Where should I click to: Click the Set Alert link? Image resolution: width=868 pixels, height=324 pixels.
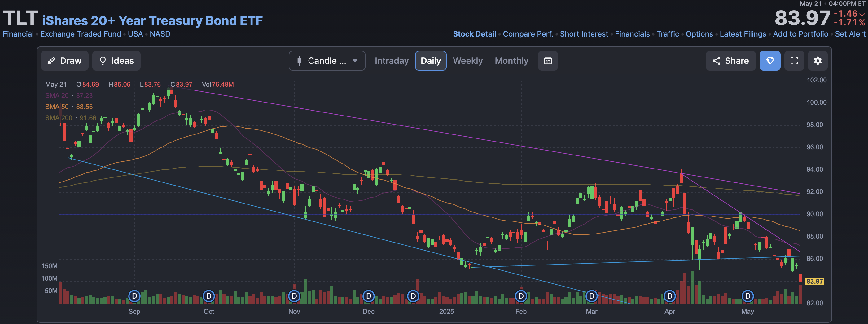(x=850, y=34)
